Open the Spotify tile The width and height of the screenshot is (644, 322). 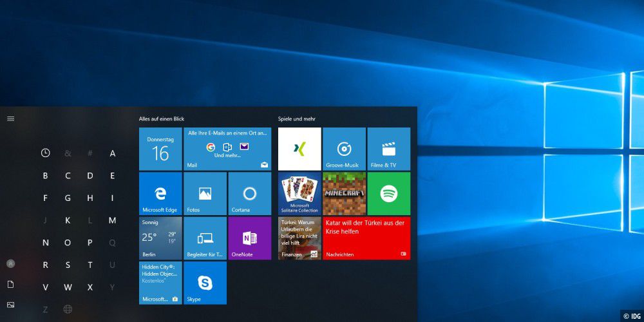pyautogui.click(x=388, y=193)
